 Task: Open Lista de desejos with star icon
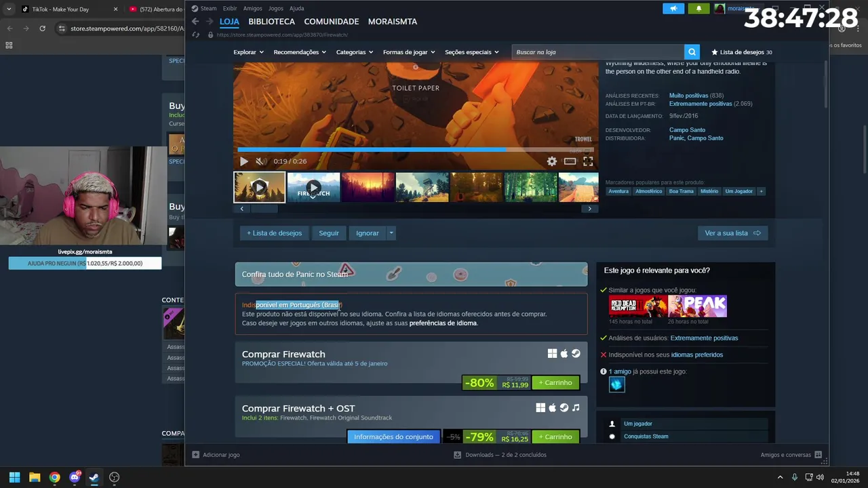[741, 52]
